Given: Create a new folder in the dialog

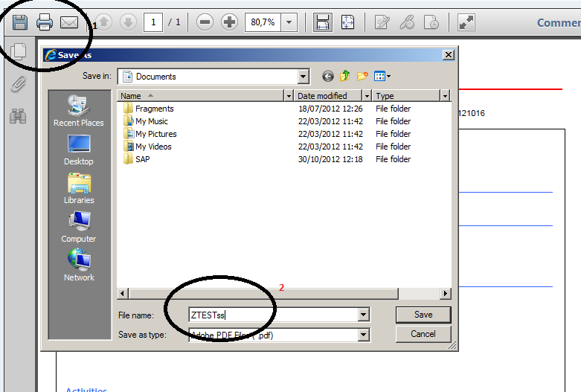Looking at the screenshot, I should (x=362, y=76).
